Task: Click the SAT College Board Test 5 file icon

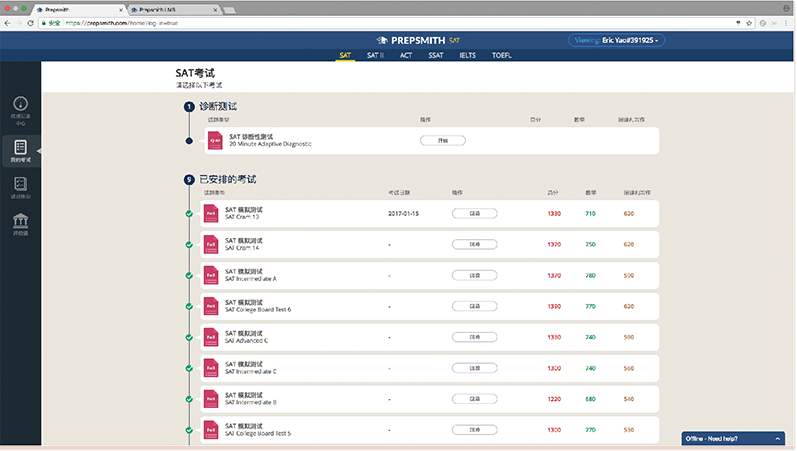Action: click(211, 430)
